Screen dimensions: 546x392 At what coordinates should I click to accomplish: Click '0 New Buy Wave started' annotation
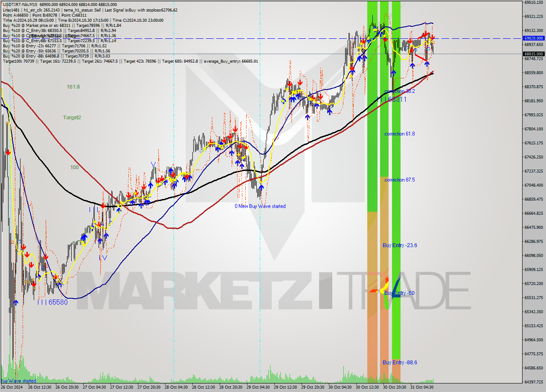pos(260,206)
